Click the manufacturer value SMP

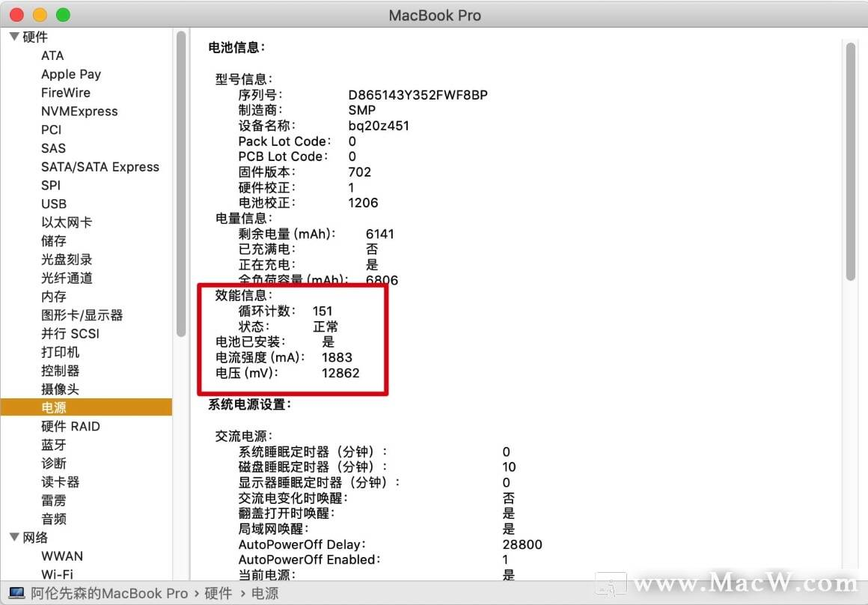pyautogui.click(x=362, y=110)
